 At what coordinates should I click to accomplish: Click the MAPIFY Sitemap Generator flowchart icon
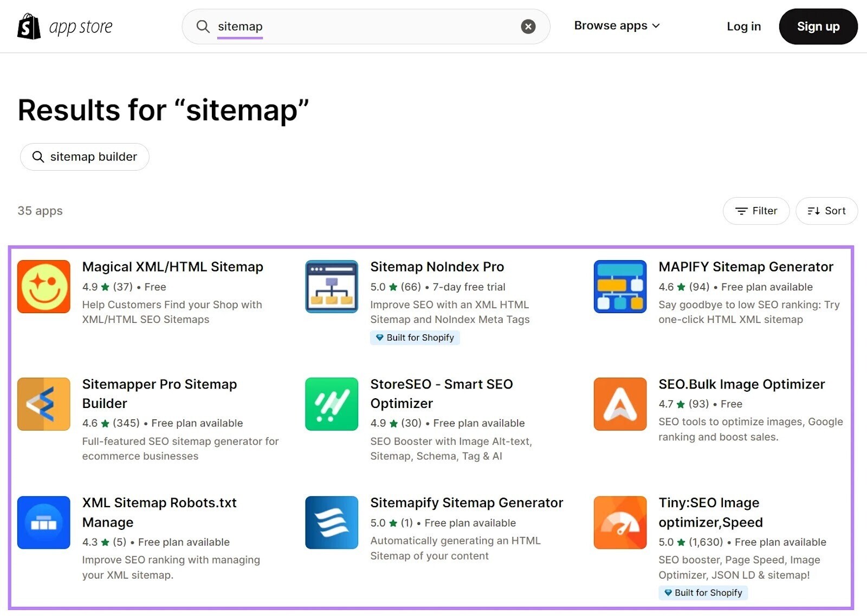click(619, 287)
